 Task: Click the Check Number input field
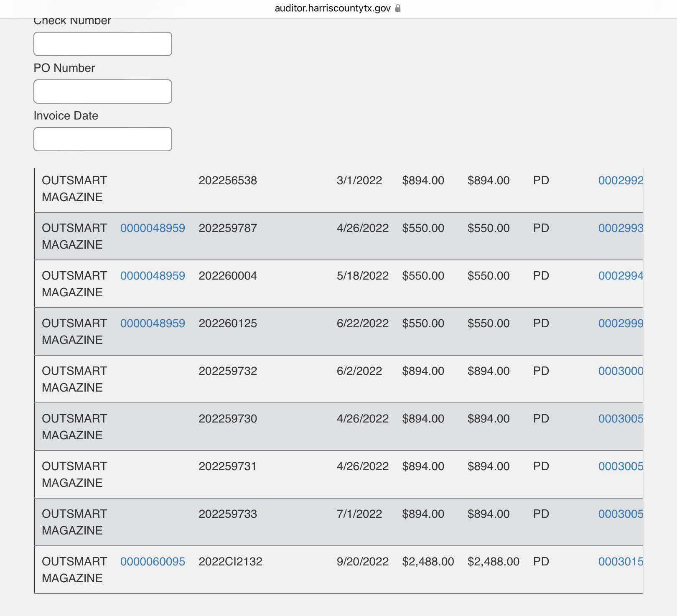pyautogui.click(x=103, y=44)
